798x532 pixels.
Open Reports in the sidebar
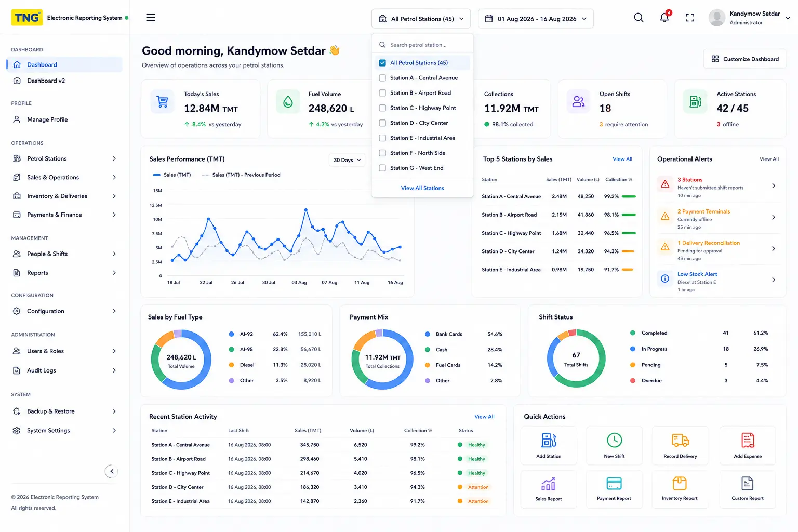click(x=65, y=273)
